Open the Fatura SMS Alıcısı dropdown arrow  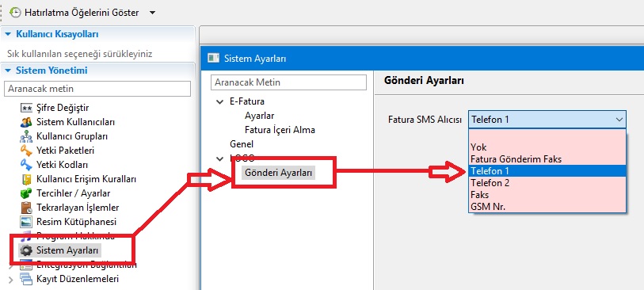(x=619, y=120)
